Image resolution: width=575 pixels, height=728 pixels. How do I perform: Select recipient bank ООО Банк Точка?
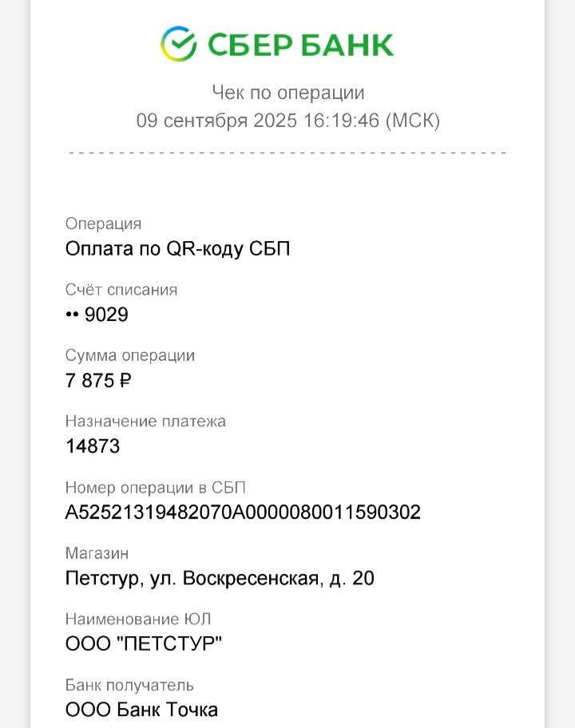[141, 710]
